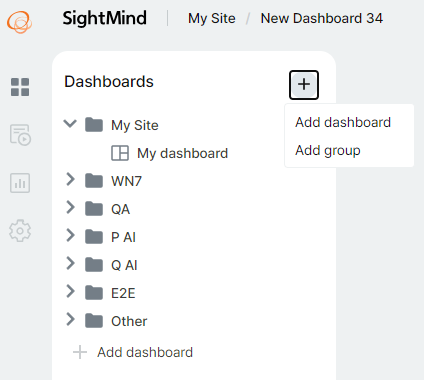Expand the WN7 group
This screenshot has height=380, width=424.
point(70,179)
